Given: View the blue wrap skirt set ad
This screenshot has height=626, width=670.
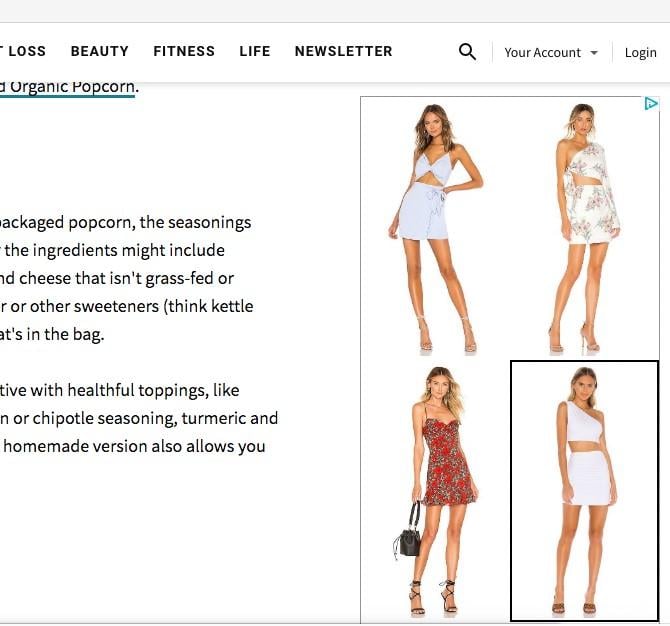Looking at the screenshot, I should pyautogui.click(x=435, y=229).
